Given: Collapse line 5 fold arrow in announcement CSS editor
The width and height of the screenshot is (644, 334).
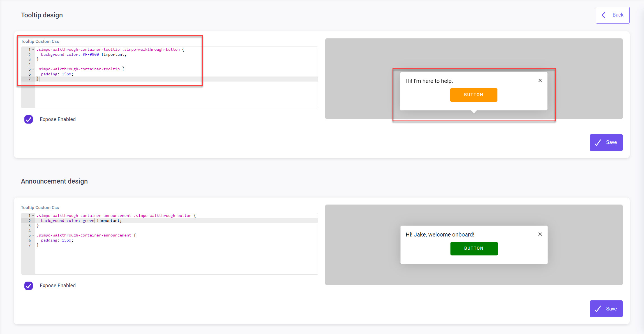Looking at the screenshot, I should pyautogui.click(x=33, y=235).
